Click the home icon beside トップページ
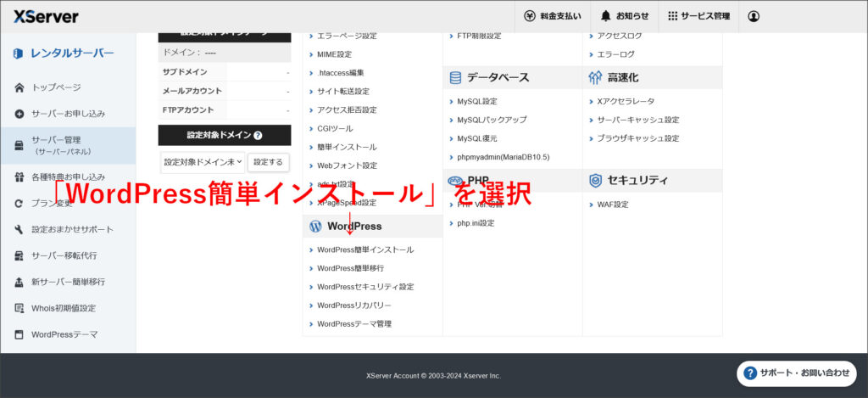Image resolution: width=868 pixels, height=398 pixels. [19, 87]
